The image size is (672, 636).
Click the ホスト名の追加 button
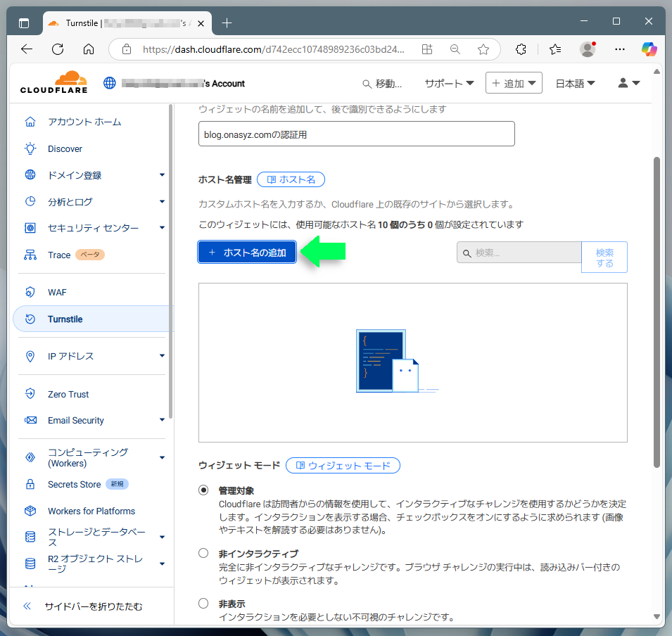pyautogui.click(x=247, y=252)
